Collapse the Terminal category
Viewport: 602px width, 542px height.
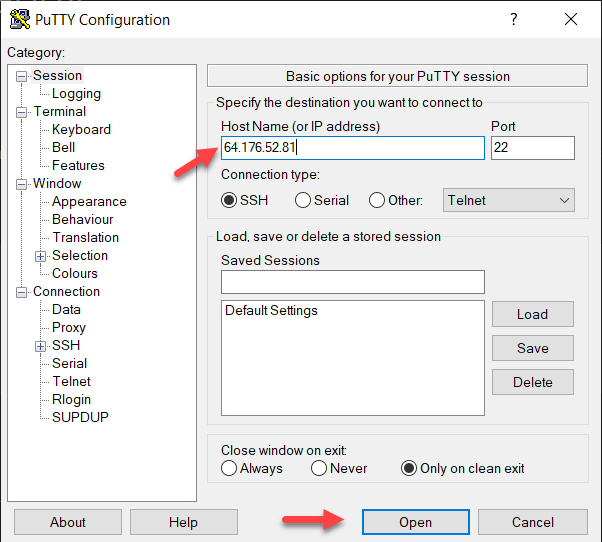point(22,112)
